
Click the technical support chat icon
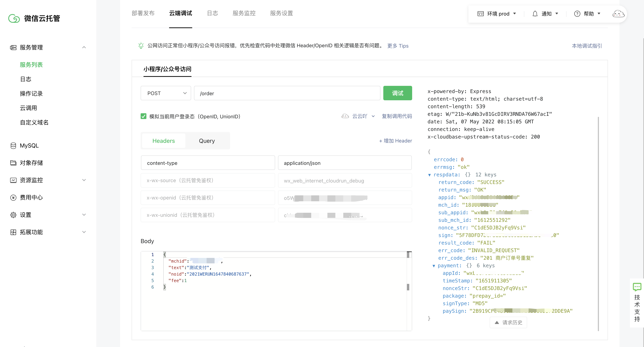pos(637,287)
